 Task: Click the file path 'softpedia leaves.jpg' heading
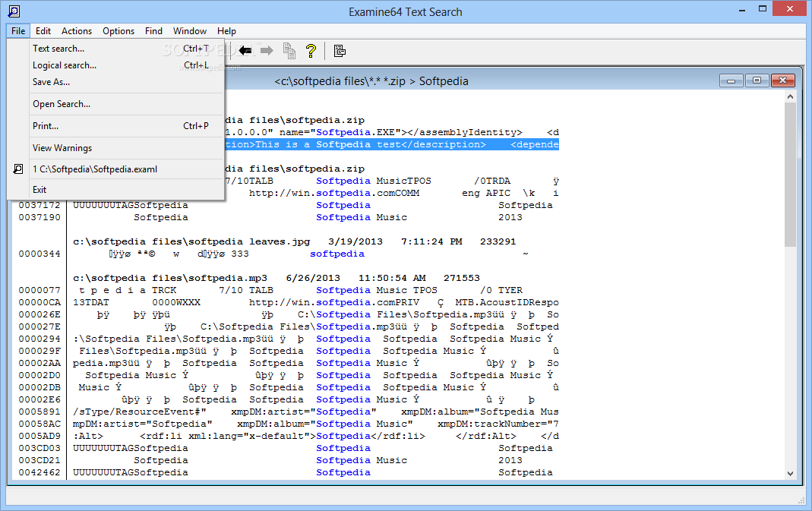191,241
